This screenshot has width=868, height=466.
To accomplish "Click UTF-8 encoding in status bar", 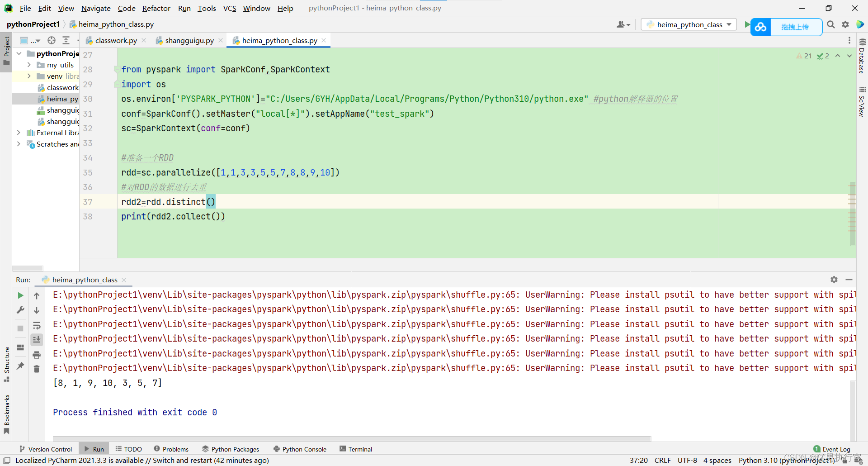I will (x=687, y=460).
